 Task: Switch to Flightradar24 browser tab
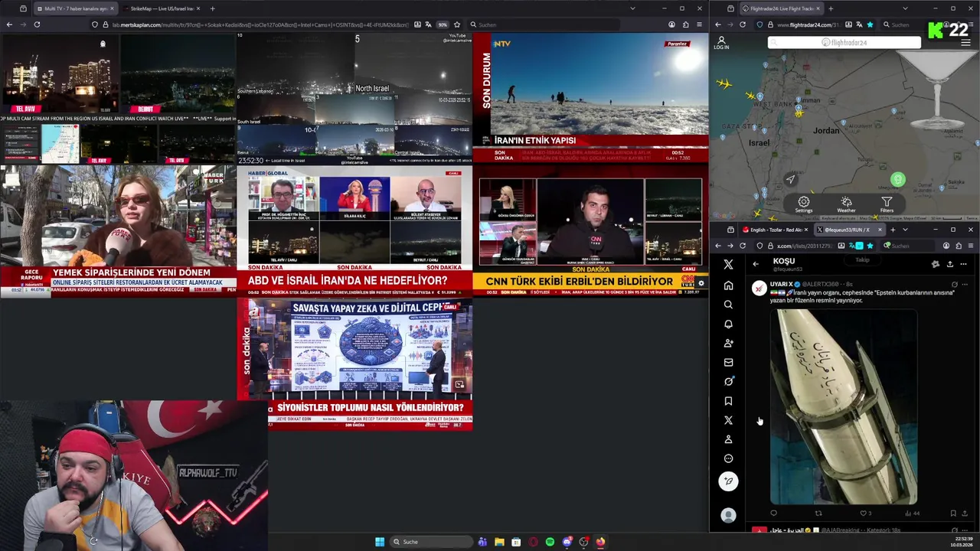(781, 8)
